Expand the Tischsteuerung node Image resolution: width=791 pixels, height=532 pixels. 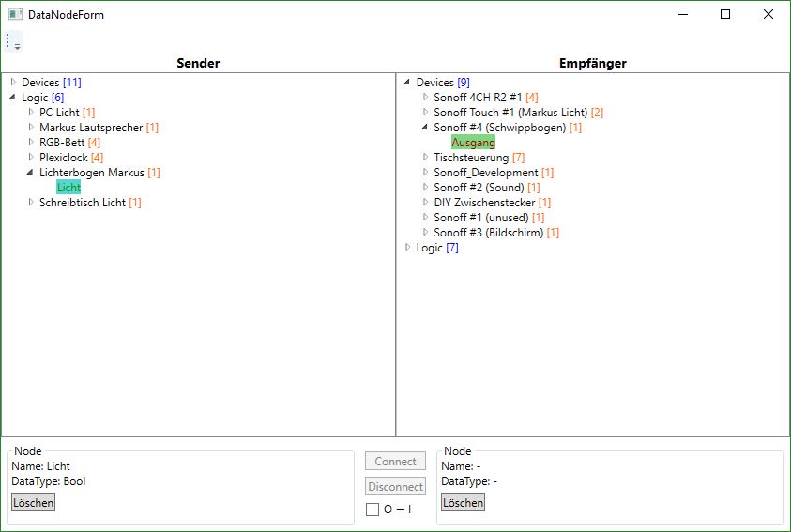click(x=426, y=157)
